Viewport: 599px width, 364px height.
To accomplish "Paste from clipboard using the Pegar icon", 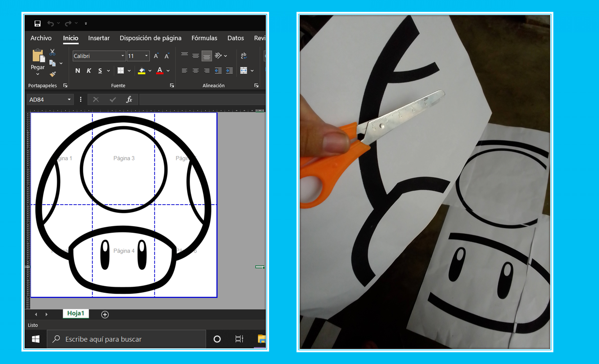I will click(38, 56).
